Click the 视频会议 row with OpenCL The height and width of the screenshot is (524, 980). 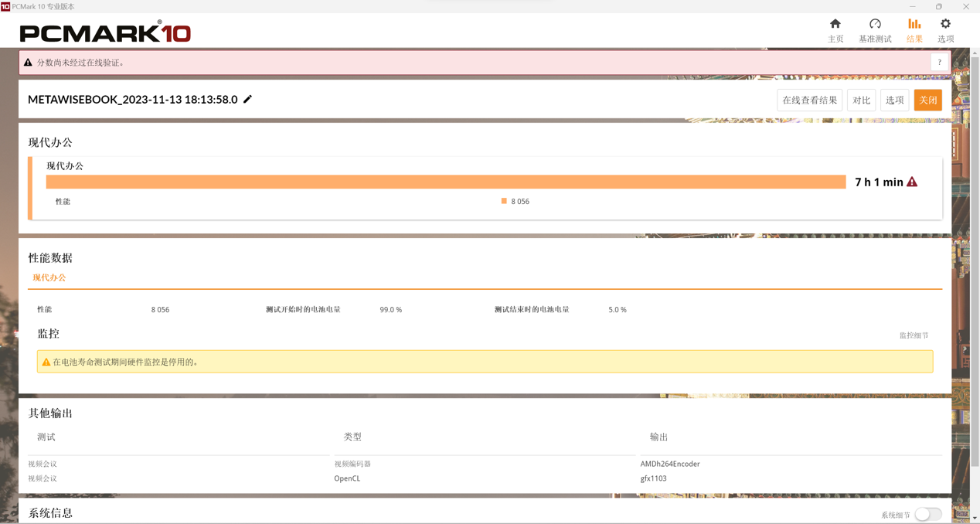(485, 478)
